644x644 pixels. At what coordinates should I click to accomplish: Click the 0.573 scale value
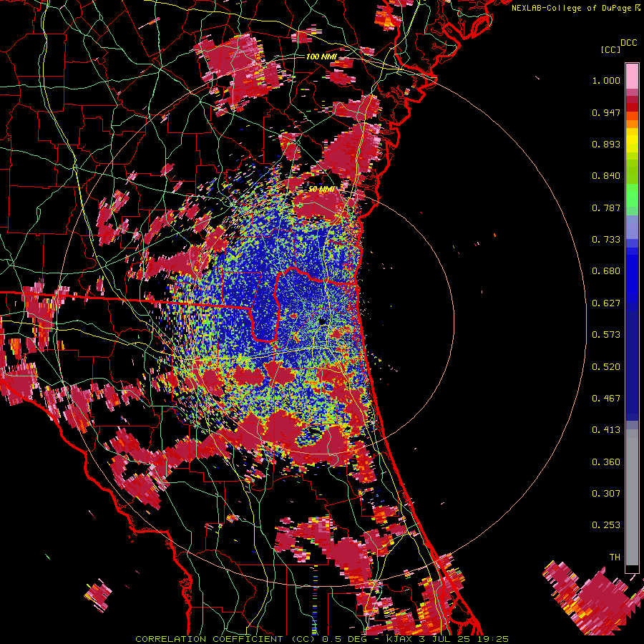tap(606, 335)
